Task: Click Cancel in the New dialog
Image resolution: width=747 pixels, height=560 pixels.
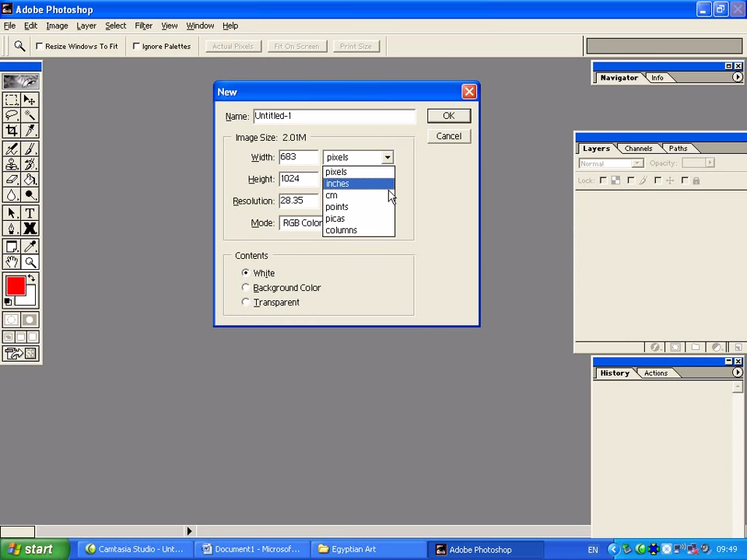Action: pyautogui.click(x=449, y=136)
